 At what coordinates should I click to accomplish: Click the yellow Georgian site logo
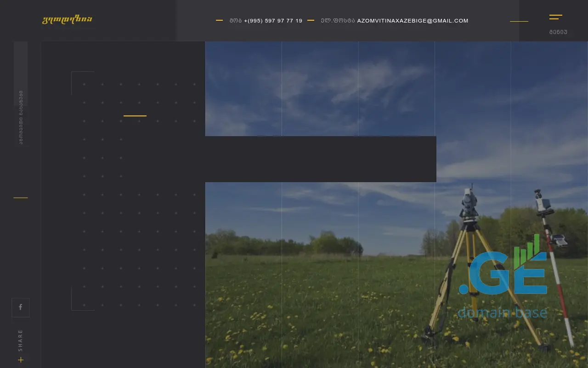pyautogui.click(x=67, y=19)
